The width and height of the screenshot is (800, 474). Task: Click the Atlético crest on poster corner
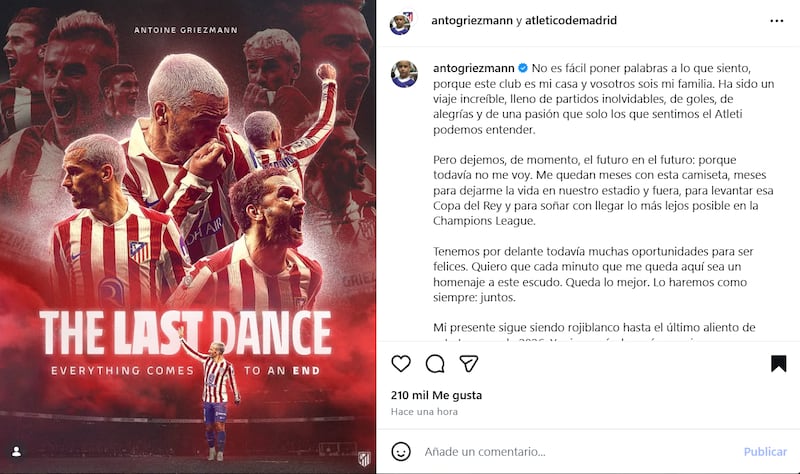point(364,457)
